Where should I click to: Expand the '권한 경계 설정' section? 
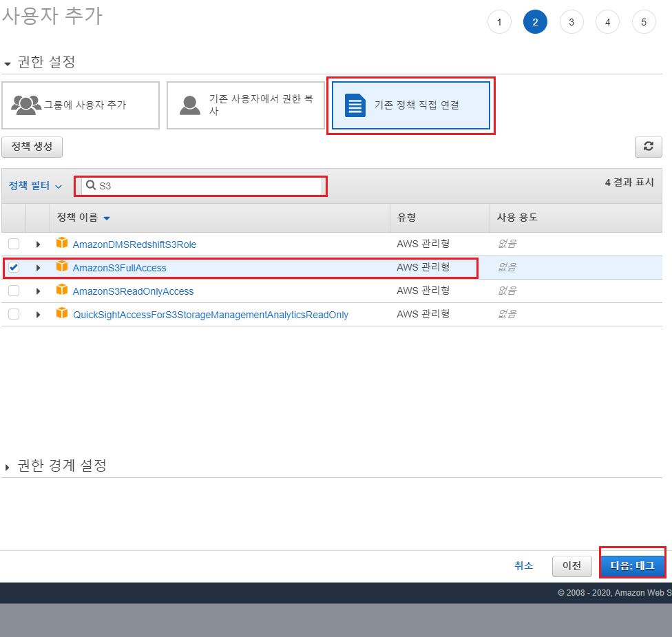pos(8,467)
